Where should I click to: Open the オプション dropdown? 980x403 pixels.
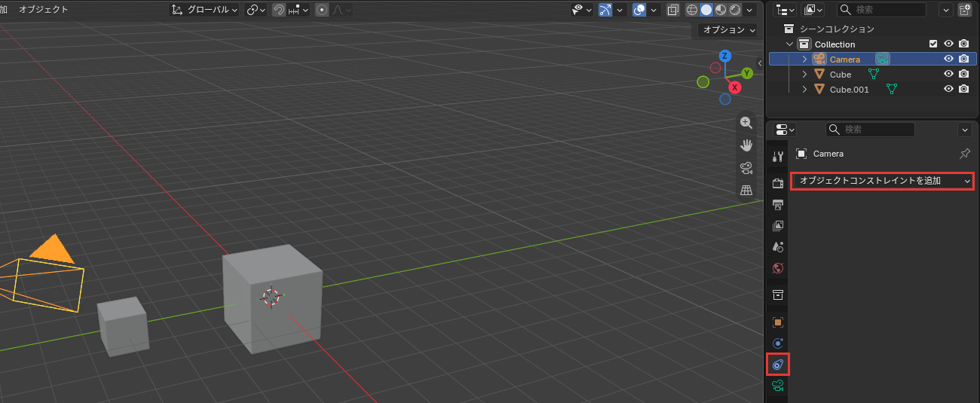(x=726, y=30)
